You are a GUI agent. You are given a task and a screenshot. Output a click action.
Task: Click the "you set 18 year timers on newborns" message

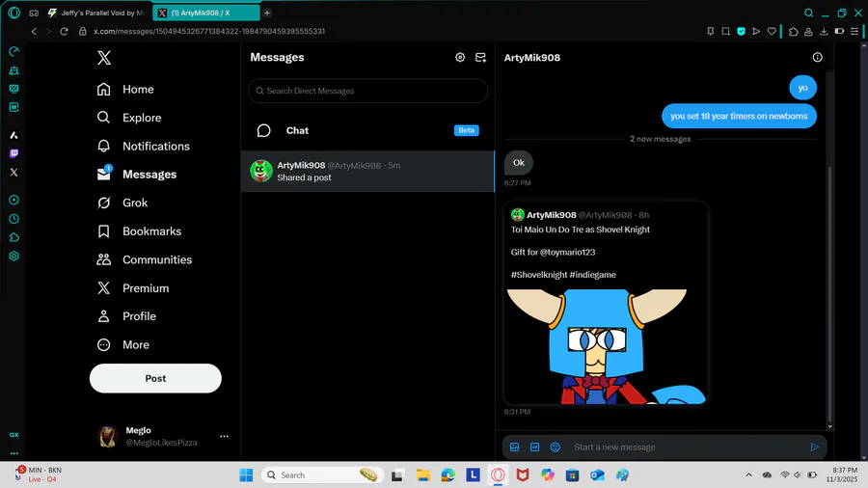point(739,116)
